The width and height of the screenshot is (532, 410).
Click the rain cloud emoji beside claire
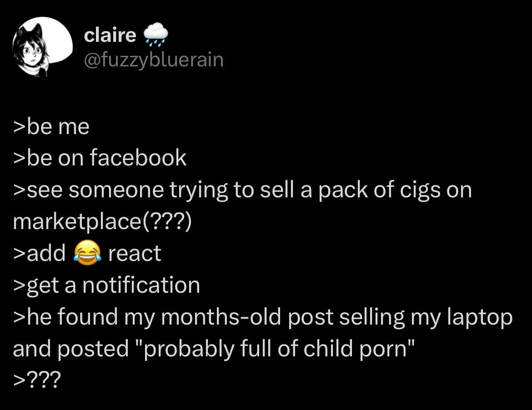[x=156, y=36]
